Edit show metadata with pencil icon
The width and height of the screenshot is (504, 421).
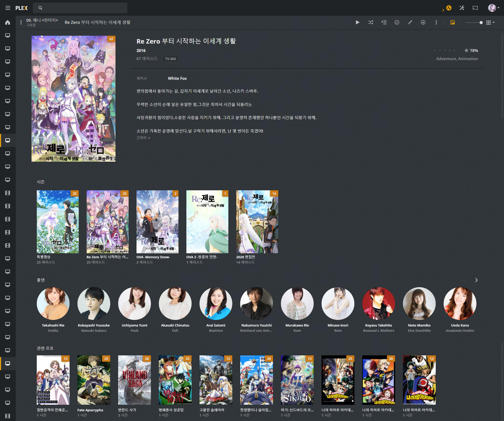(410, 22)
